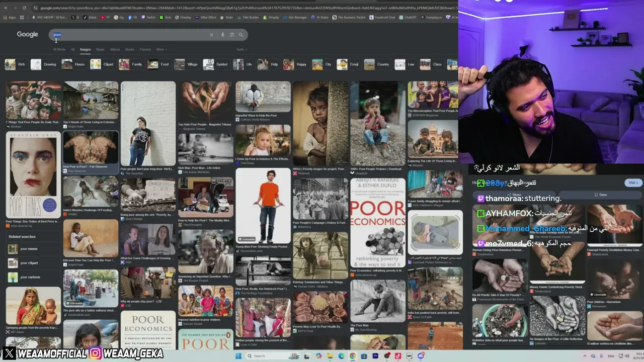Open the 'How Poor is Poor?' hands image

coord(91,147)
